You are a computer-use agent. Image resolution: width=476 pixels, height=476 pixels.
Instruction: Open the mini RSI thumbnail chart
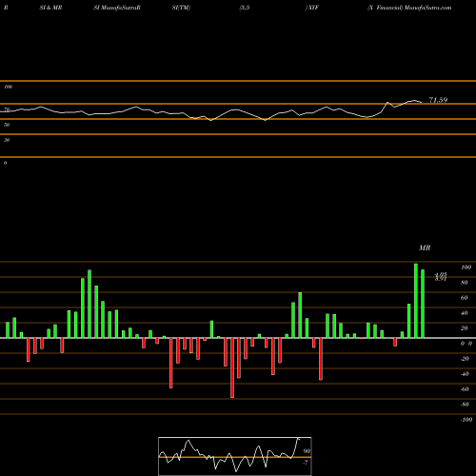235,456
